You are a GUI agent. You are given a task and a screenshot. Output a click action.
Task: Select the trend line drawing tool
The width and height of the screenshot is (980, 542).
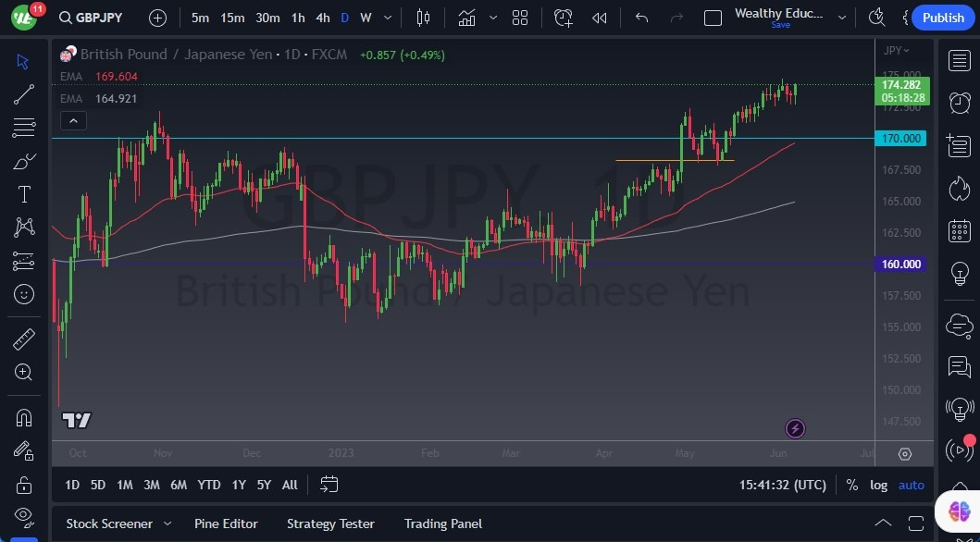23,93
